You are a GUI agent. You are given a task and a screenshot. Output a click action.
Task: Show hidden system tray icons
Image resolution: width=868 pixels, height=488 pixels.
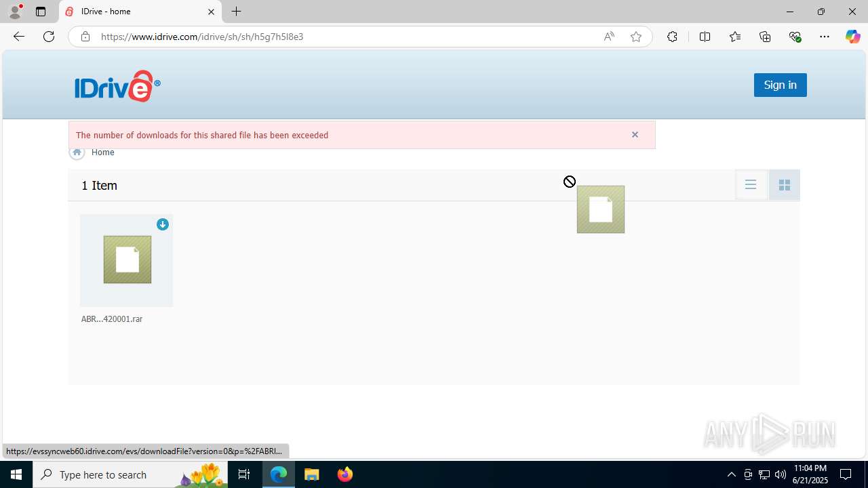click(731, 474)
